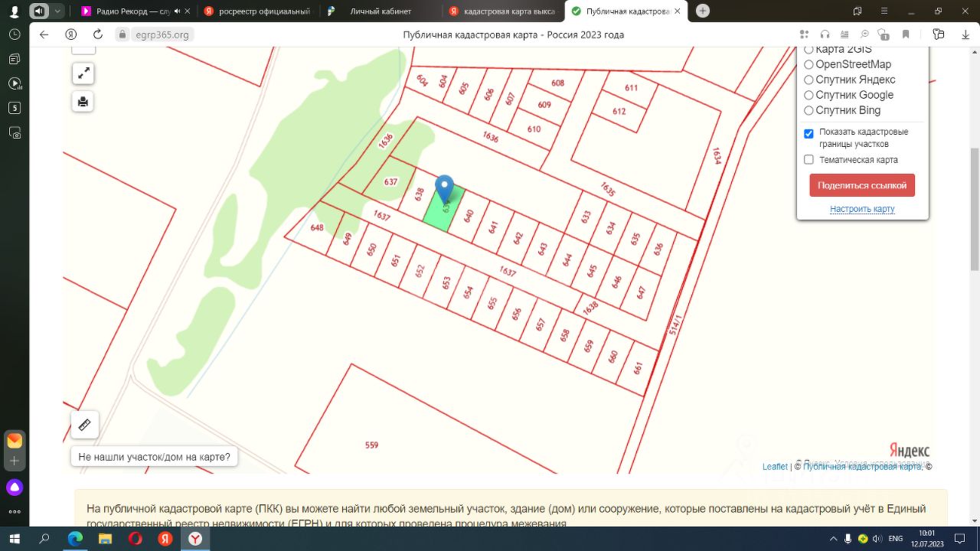The height and width of the screenshot is (551, 980).
Task: Click the fullscreen map expand icon
Action: tap(83, 73)
